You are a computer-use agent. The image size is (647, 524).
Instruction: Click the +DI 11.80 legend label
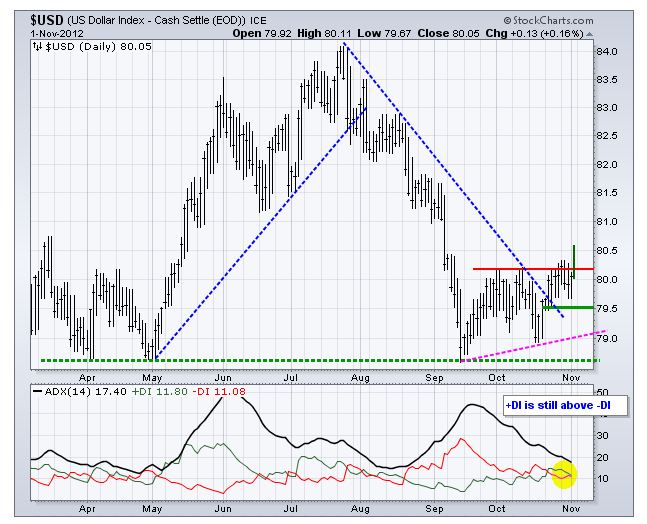159,391
